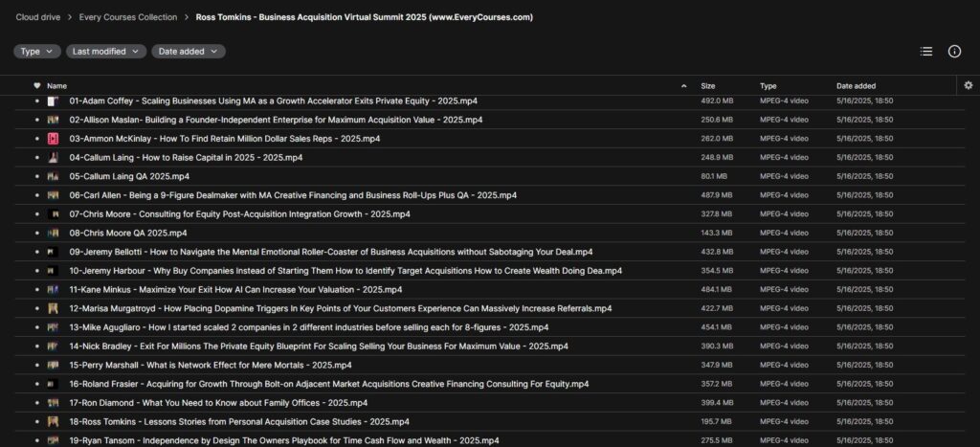
Task: Select file 18-Ross Tomkins Lessons Stories
Action: coord(239,422)
